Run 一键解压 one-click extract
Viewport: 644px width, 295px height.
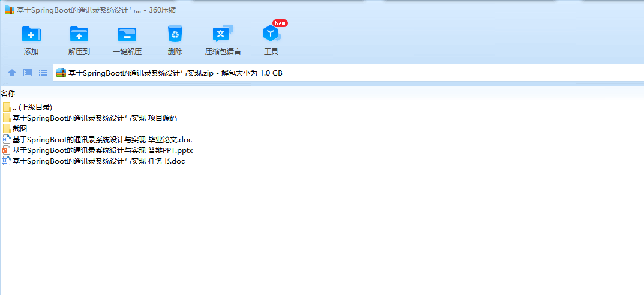(127, 34)
